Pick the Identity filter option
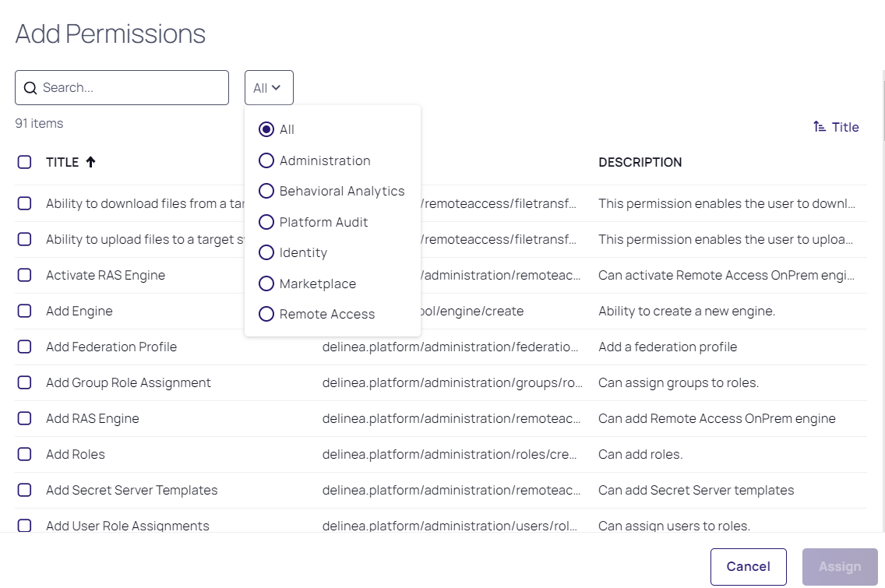The width and height of the screenshot is (885, 588). 266,252
